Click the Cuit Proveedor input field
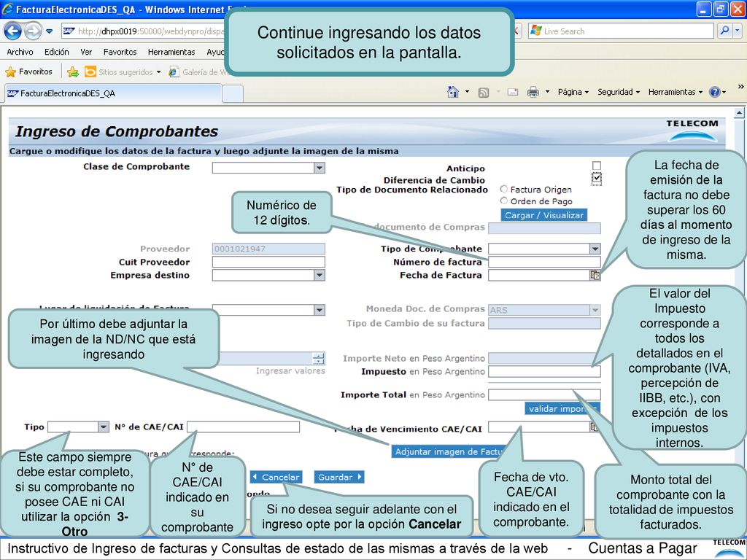The image size is (747, 560). pyautogui.click(x=268, y=262)
